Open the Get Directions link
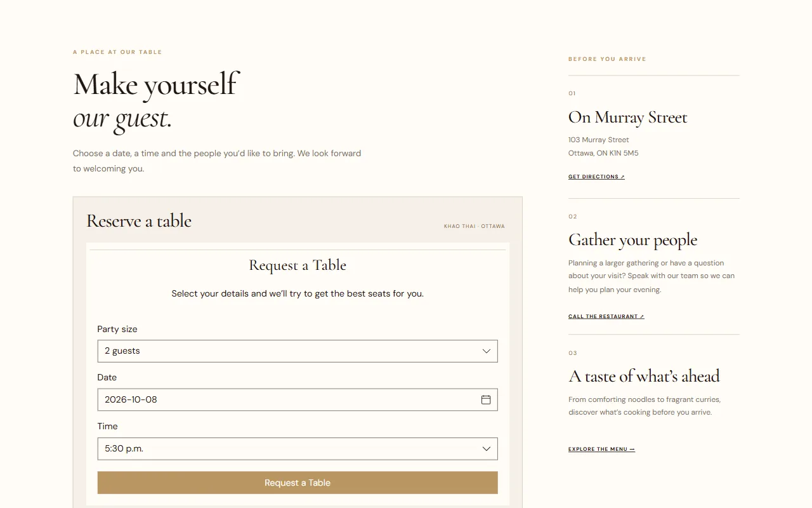812x508 pixels. 596,177
